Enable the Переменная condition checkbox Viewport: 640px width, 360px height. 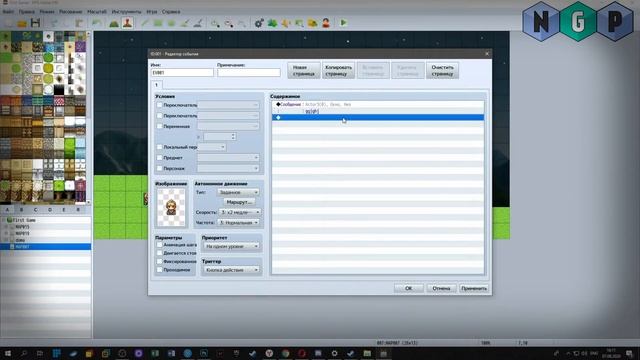pyautogui.click(x=160, y=126)
